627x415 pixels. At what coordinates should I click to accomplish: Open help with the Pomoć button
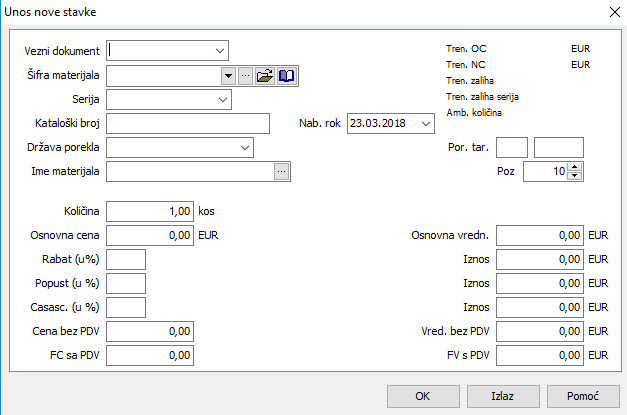pos(579,395)
